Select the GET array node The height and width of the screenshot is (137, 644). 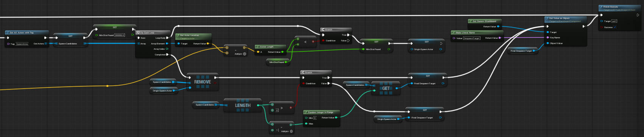pos(386,88)
